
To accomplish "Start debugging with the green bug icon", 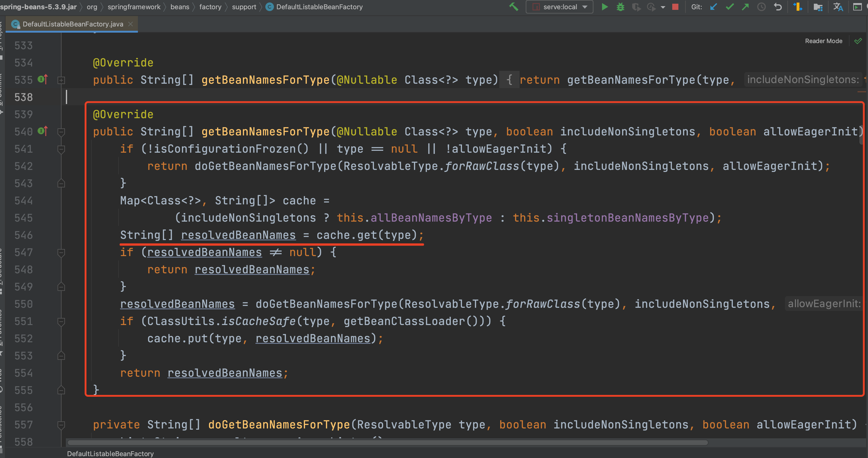I will pos(620,7).
